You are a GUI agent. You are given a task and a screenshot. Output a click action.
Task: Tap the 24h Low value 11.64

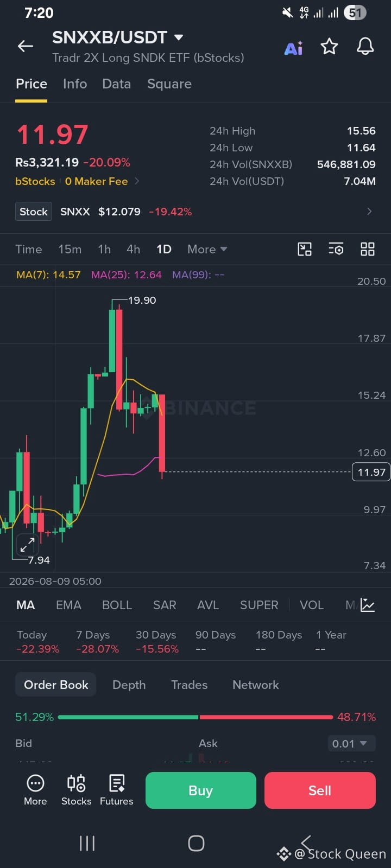pyautogui.click(x=361, y=148)
